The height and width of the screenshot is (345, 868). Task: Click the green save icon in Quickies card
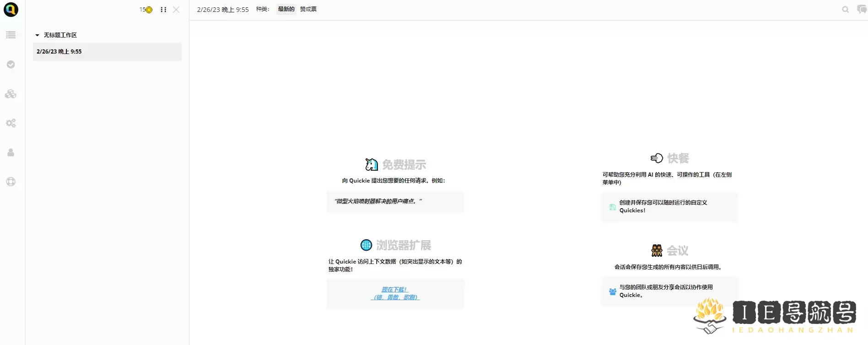pyautogui.click(x=613, y=207)
